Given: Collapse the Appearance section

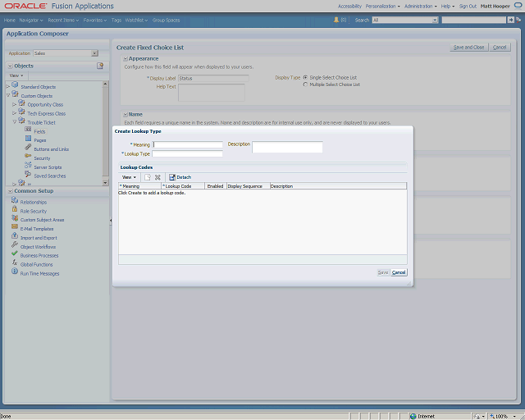Looking at the screenshot, I should [126, 58].
